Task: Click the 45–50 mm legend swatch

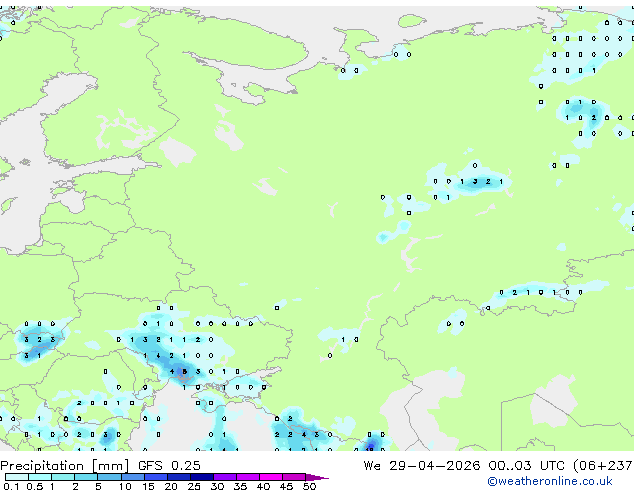Action: click(294, 477)
